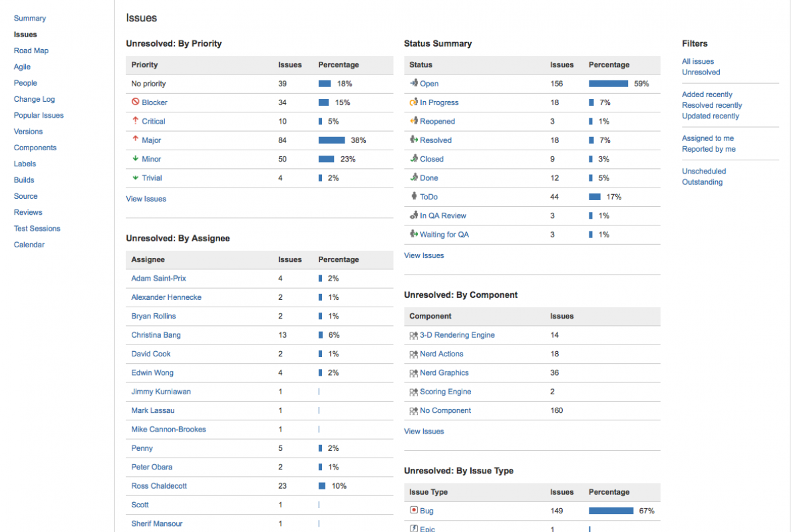Screen dimensions: 791x532
Task: Open the Unresolved filter link
Action: pyautogui.click(x=701, y=72)
